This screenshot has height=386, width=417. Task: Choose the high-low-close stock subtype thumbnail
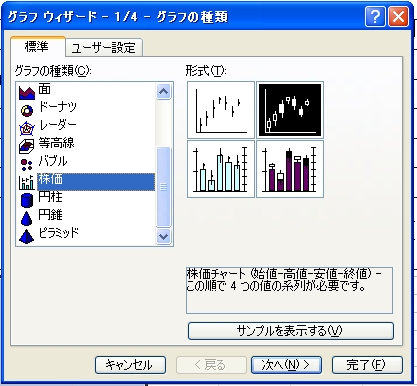click(x=221, y=110)
